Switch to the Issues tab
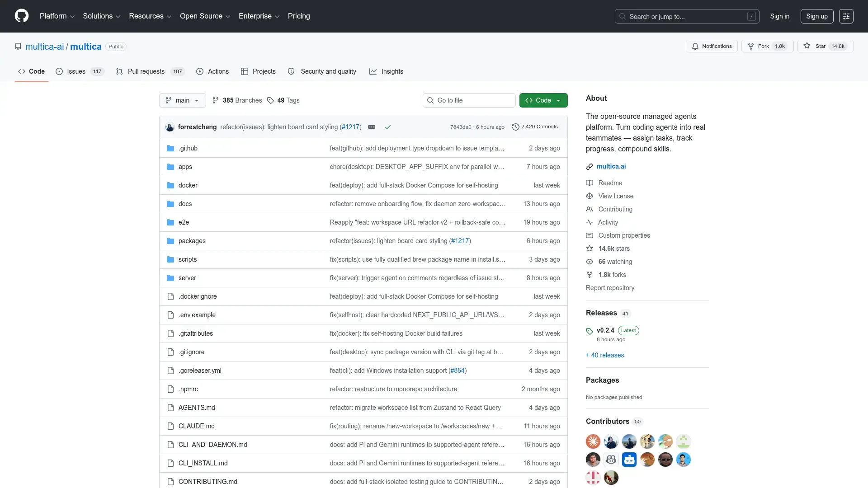The width and height of the screenshot is (868, 488). [76, 71]
